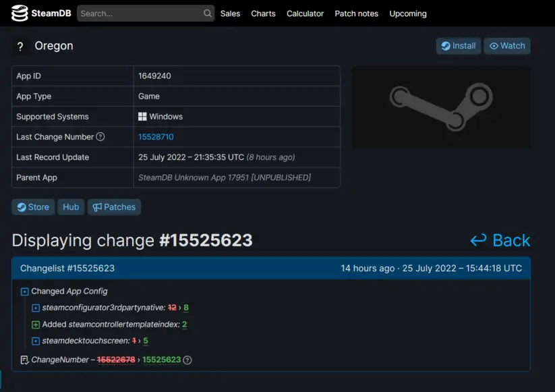Go Back from the displayed change
The width and height of the screenshot is (555, 392).
(500, 240)
